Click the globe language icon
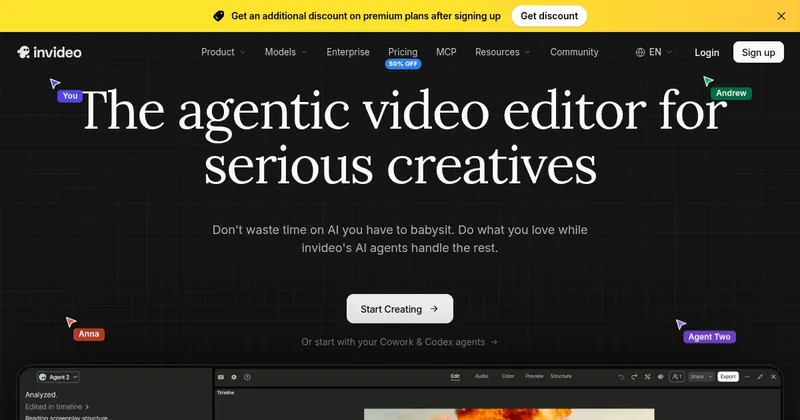The width and height of the screenshot is (800, 420). pyautogui.click(x=640, y=52)
